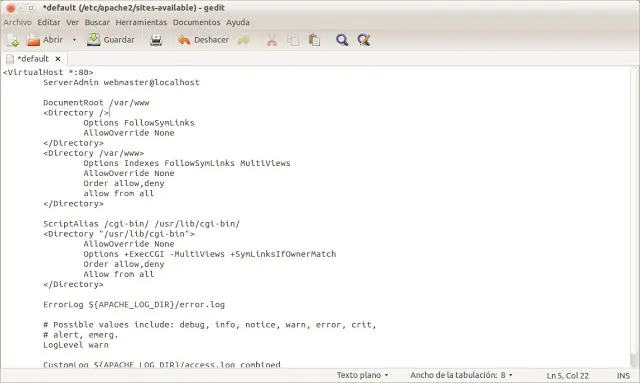The image size is (640, 383).
Task: Click the Options Indexes FollowSymLinks MultiViews line
Action: (x=187, y=163)
